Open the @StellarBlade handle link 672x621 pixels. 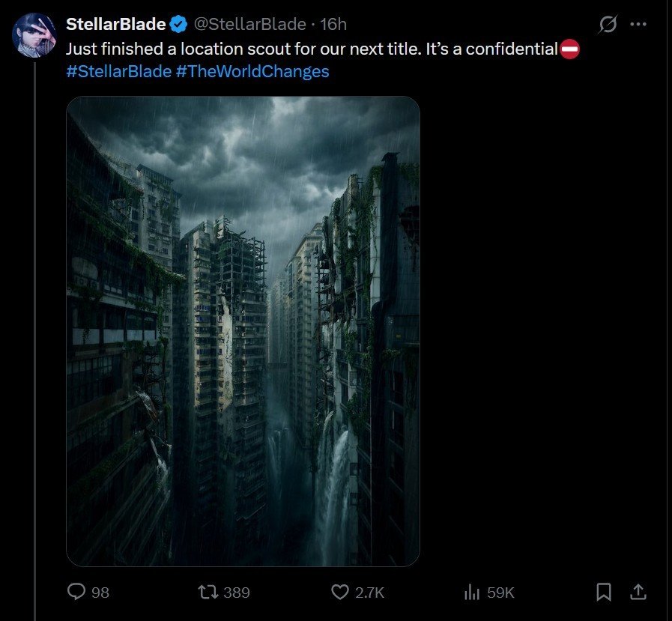tap(250, 24)
